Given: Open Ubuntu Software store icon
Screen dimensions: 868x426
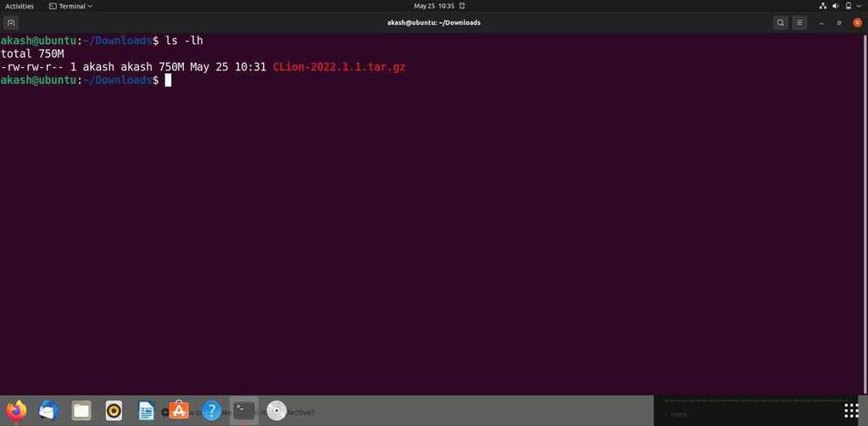Looking at the screenshot, I should pos(179,411).
